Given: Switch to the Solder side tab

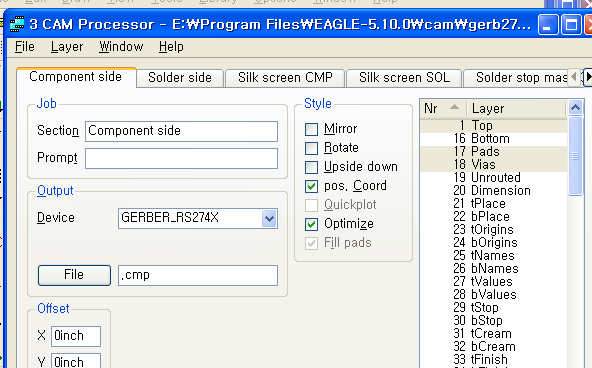Looking at the screenshot, I should tap(180, 78).
